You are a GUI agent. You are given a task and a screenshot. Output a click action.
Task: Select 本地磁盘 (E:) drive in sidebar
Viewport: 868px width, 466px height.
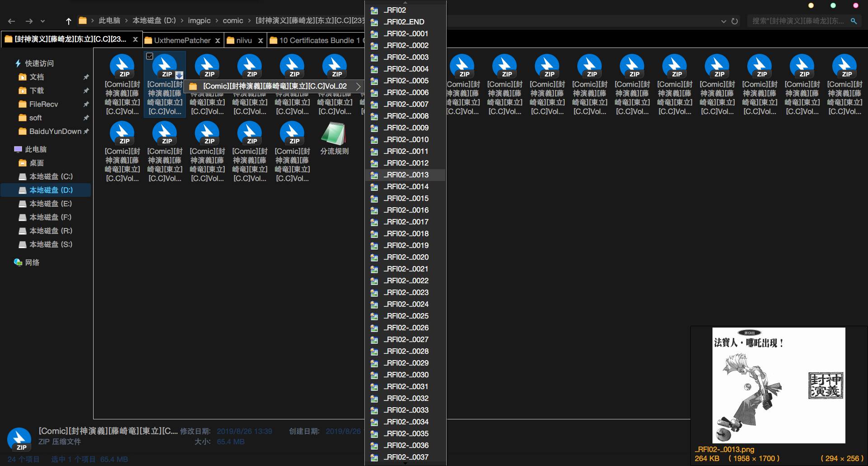pos(50,204)
